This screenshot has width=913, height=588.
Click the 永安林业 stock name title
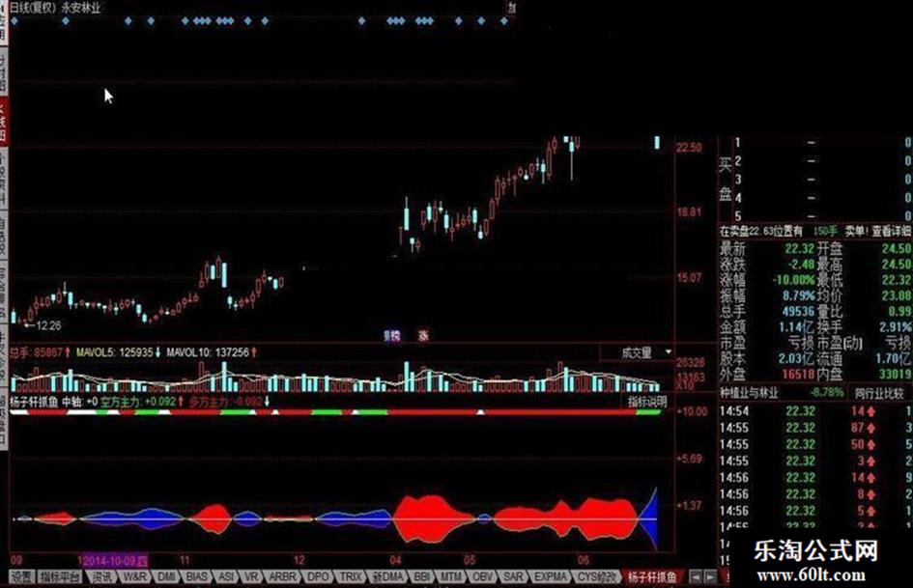(81, 8)
